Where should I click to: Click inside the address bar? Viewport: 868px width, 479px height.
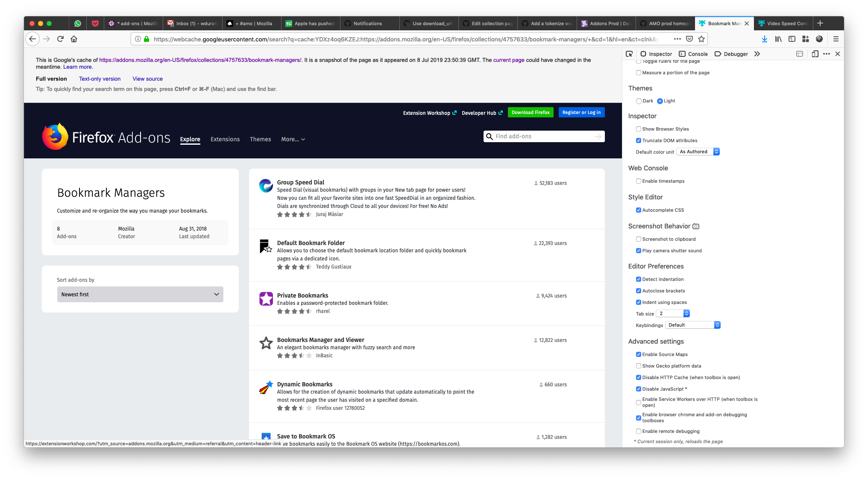tap(384, 39)
